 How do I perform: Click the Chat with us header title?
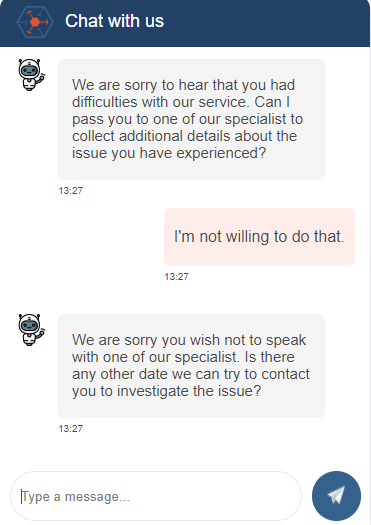115,21
